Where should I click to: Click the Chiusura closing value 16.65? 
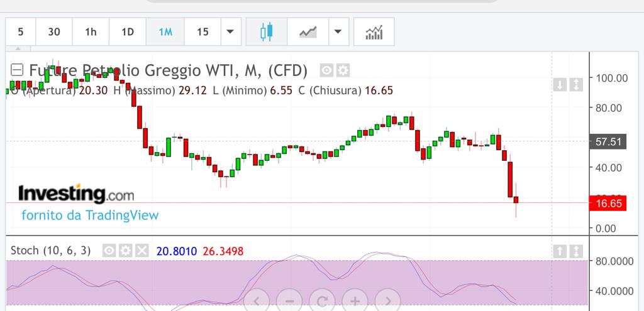(x=379, y=90)
